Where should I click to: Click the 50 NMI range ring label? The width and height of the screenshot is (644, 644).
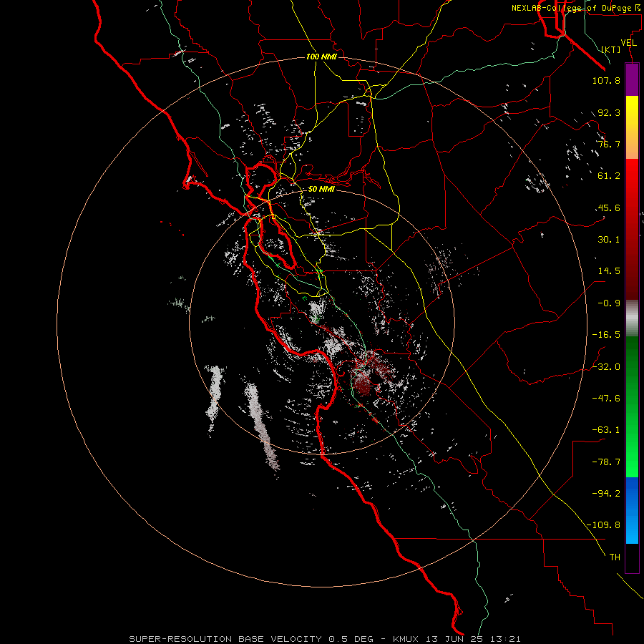click(321, 190)
